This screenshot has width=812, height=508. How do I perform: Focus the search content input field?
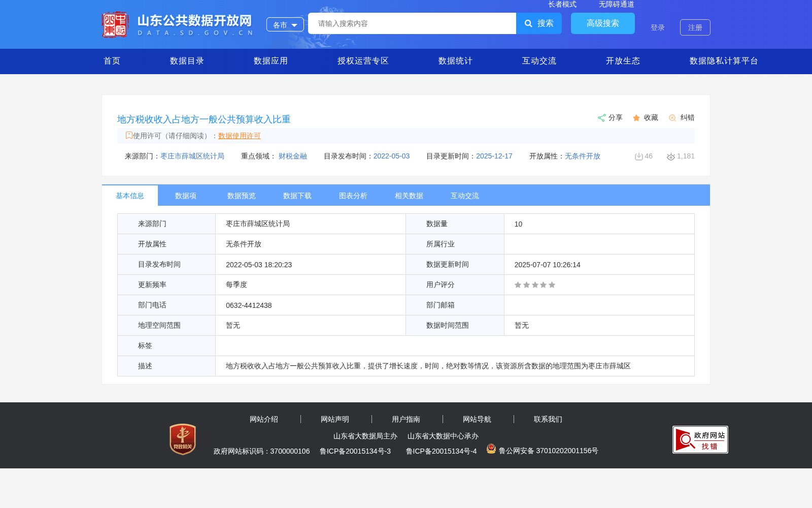click(412, 23)
